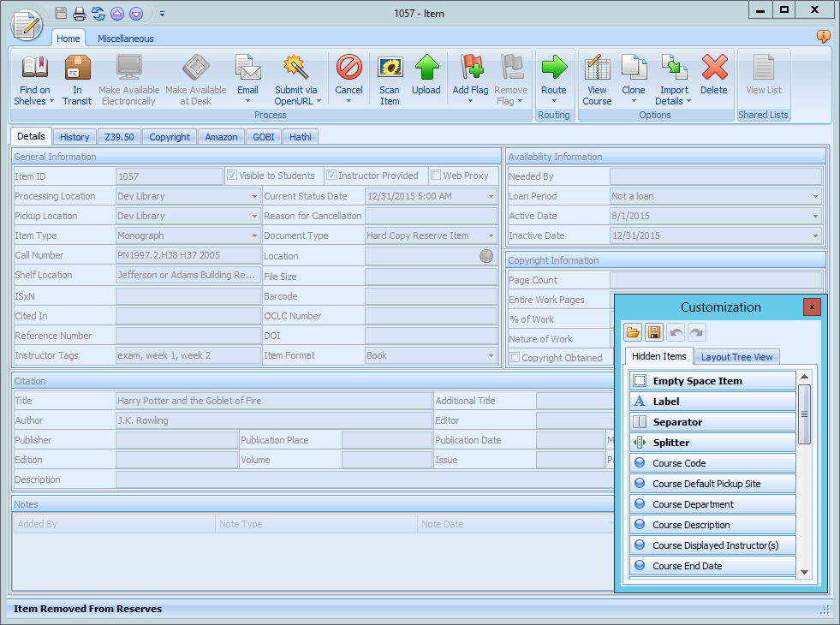The image size is (840, 625).
Task: Toggle the Visible to Students checkbox
Action: coord(232,176)
